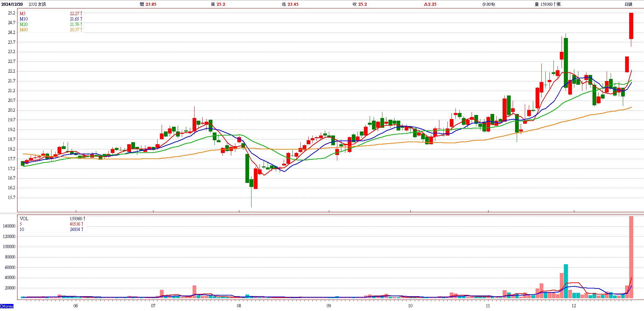Click the 100000 volume axis label
Viewport: 644px width, 311px height.
(9, 247)
